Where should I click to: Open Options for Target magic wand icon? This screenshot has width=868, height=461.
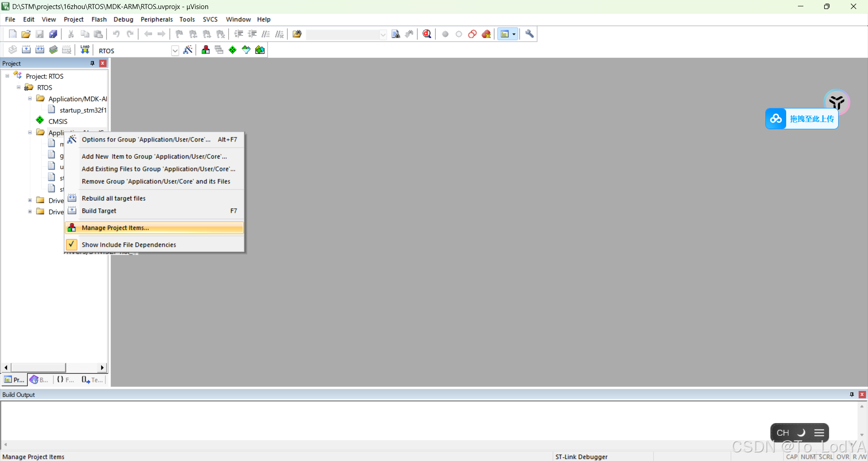(188, 50)
